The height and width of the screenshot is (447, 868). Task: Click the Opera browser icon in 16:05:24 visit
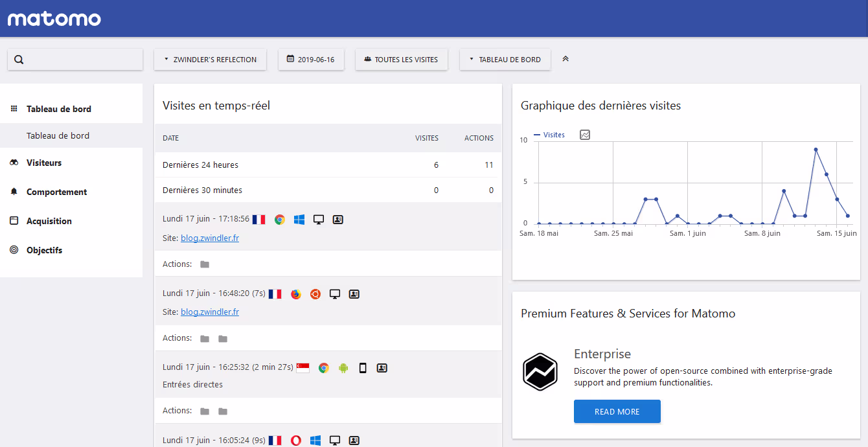click(296, 441)
